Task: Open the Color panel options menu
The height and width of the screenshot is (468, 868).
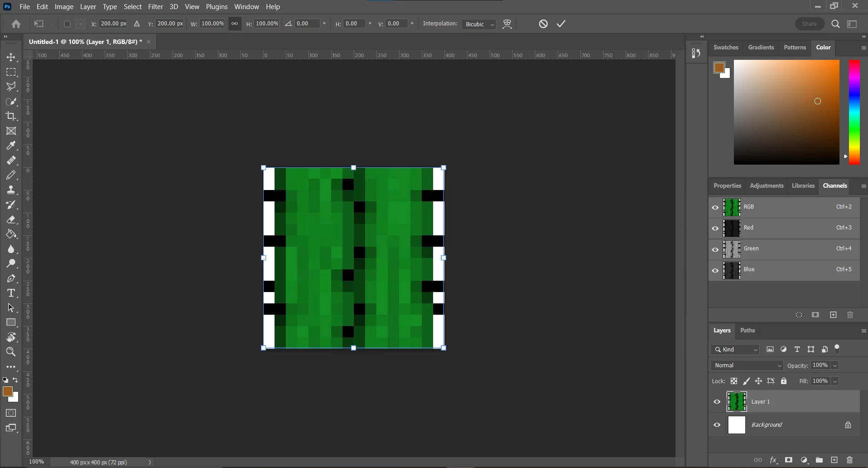Action: coord(863,48)
